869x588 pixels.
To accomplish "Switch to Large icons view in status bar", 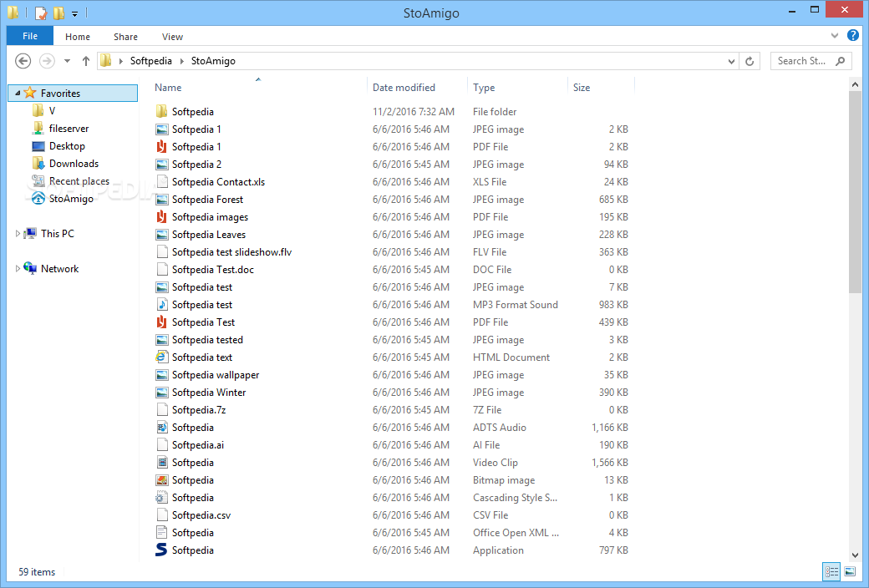I will 850,571.
